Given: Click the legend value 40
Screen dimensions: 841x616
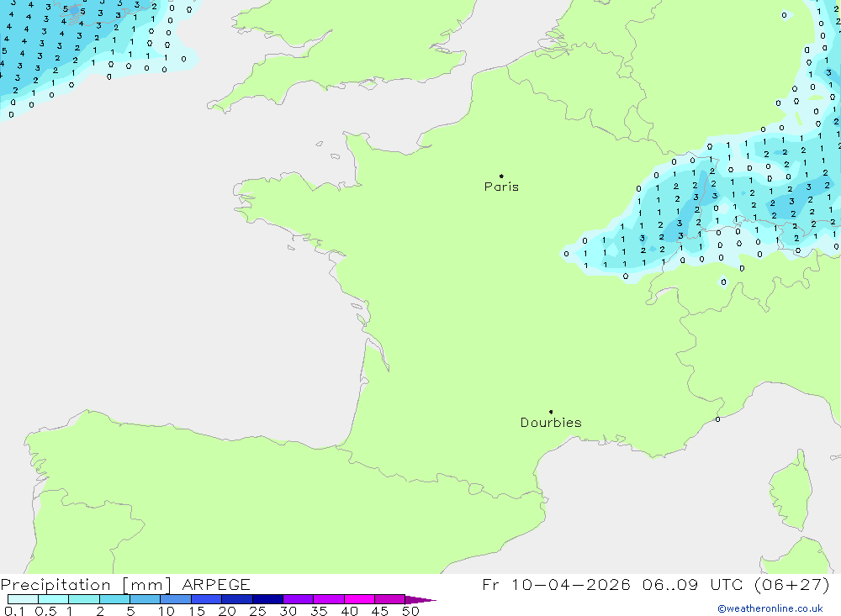Looking at the screenshot, I should coord(350,611).
